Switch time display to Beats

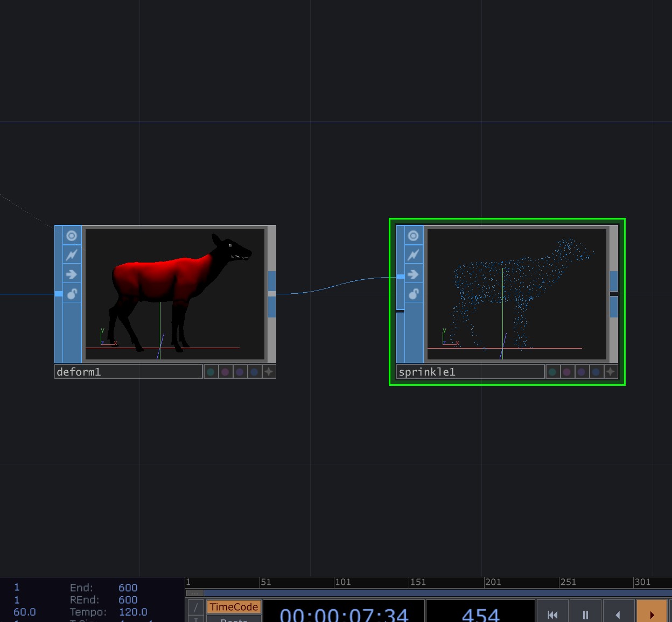(x=234, y=620)
